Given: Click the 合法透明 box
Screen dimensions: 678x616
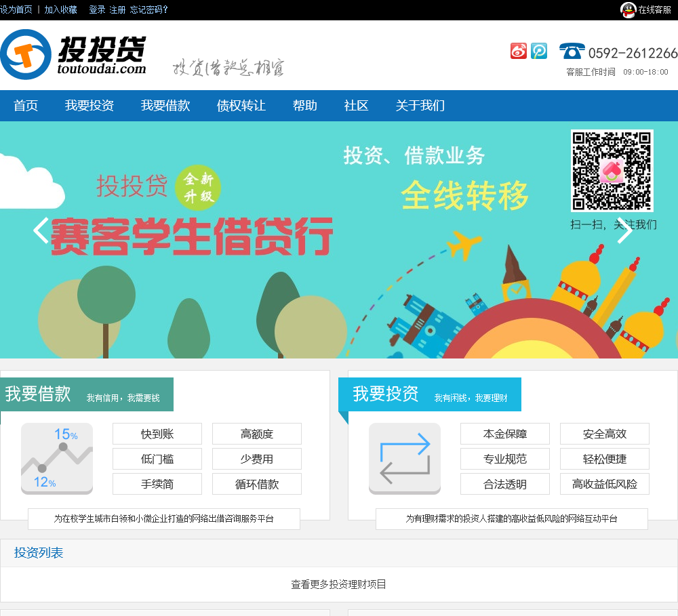Looking at the screenshot, I should click(x=505, y=484).
